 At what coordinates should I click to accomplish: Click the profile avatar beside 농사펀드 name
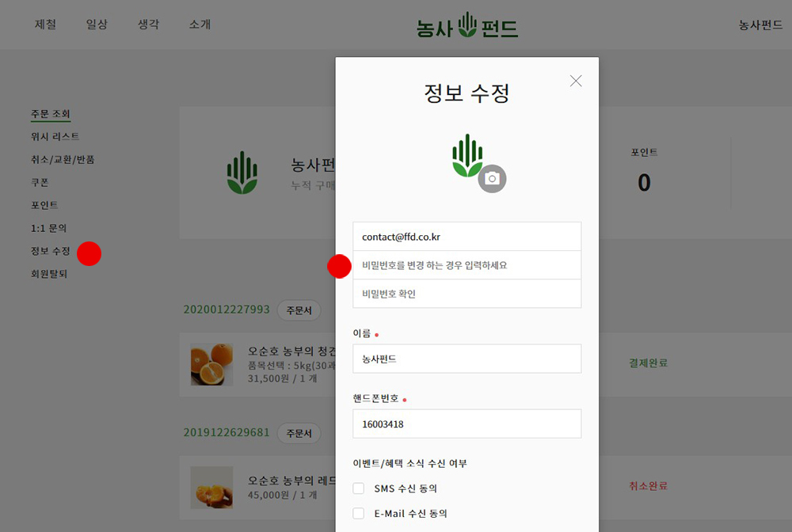point(242,173)
